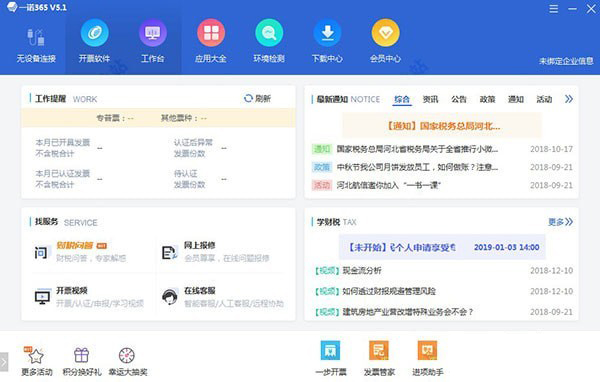The height and width of the screenshot is (382, 600).
Task: Click the 专普票 value label
Action: [x=115, y=118]
